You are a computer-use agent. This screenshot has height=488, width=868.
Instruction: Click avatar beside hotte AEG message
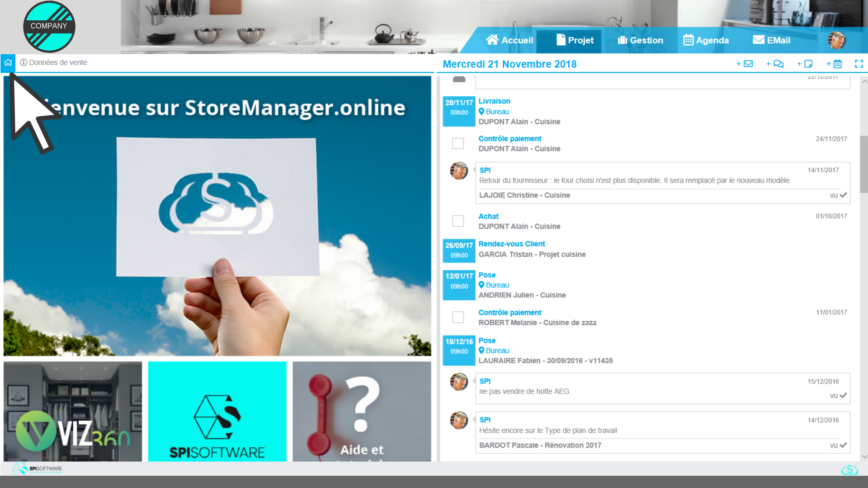[x=459, y=382]
